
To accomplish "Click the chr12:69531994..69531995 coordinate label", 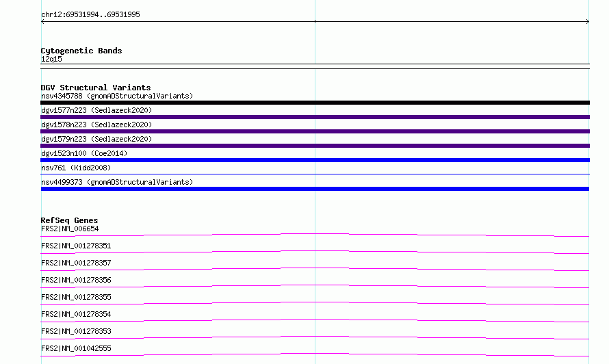I will tap(90, 14).
